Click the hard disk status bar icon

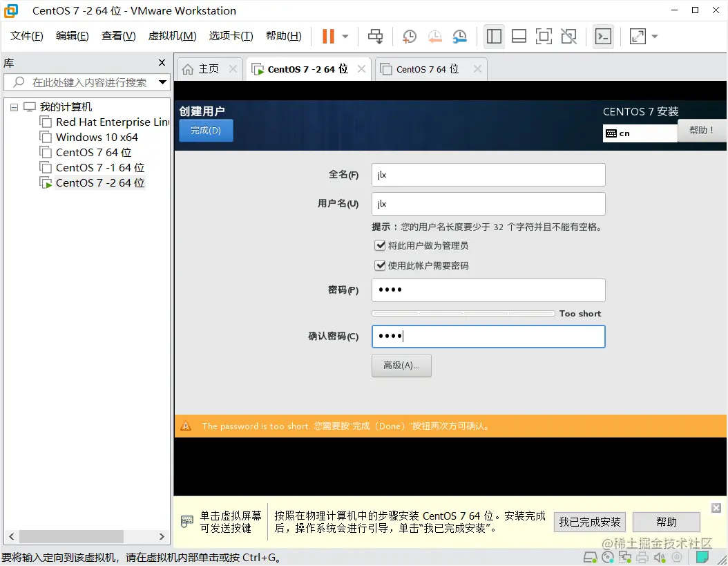[x=590, y=557]
